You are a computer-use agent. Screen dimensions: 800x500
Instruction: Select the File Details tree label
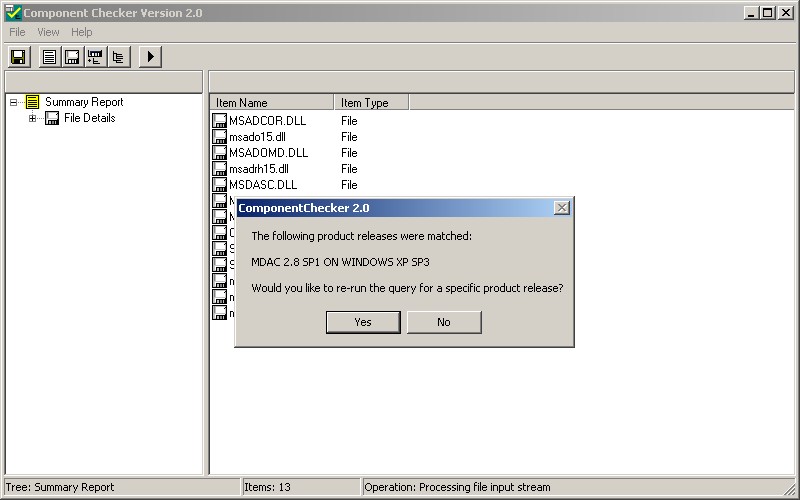click(90, 118)
